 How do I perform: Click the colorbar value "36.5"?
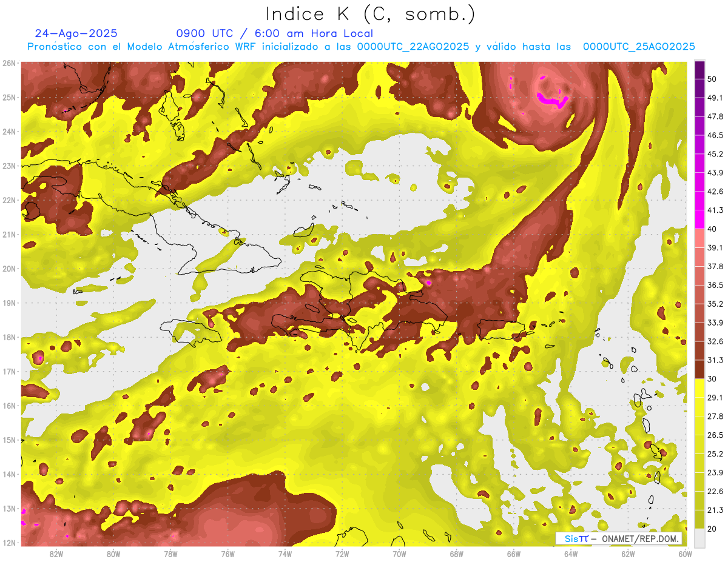(715, 285)
